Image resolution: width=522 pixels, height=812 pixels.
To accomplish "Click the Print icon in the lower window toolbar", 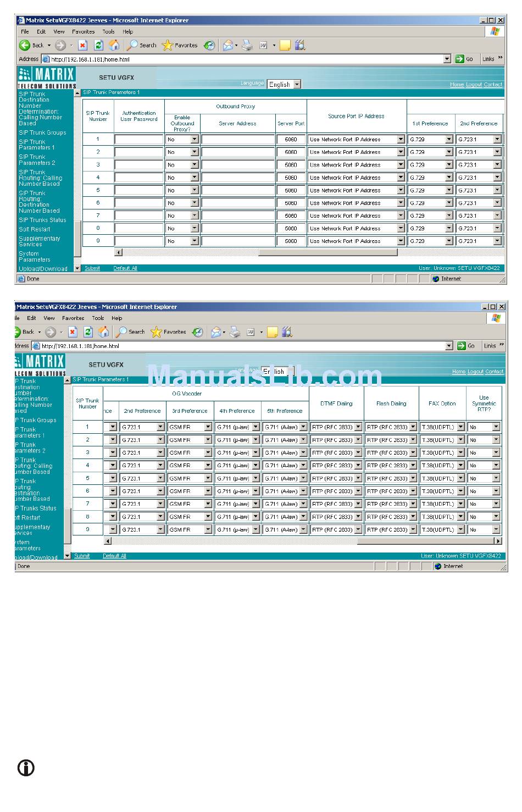I will tap(235, 332).
